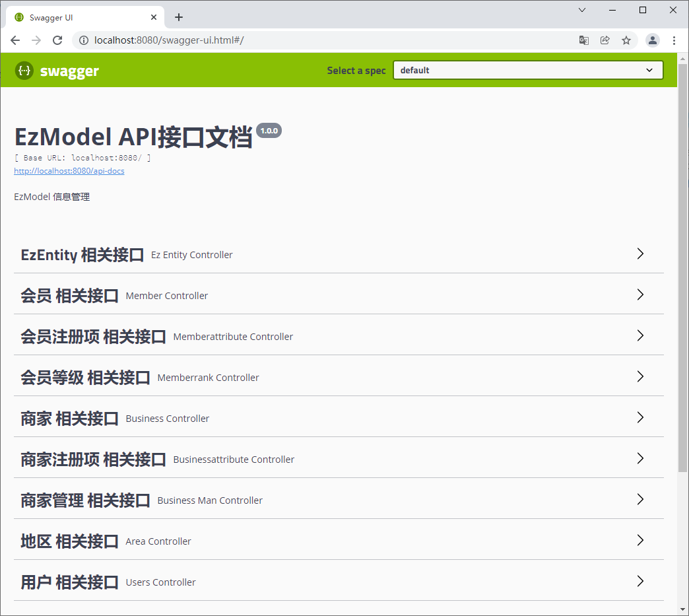Expand the Member Controller section arrow
The image size is (689, 616).
click(640, 294)
